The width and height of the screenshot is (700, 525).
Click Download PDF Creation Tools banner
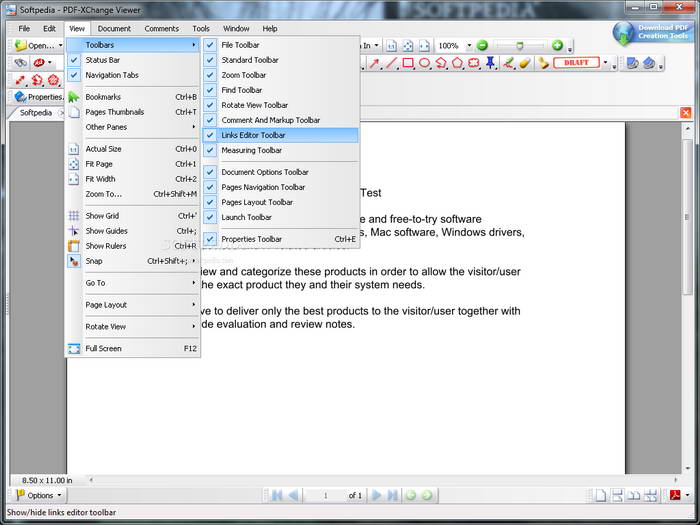[652, 33]
